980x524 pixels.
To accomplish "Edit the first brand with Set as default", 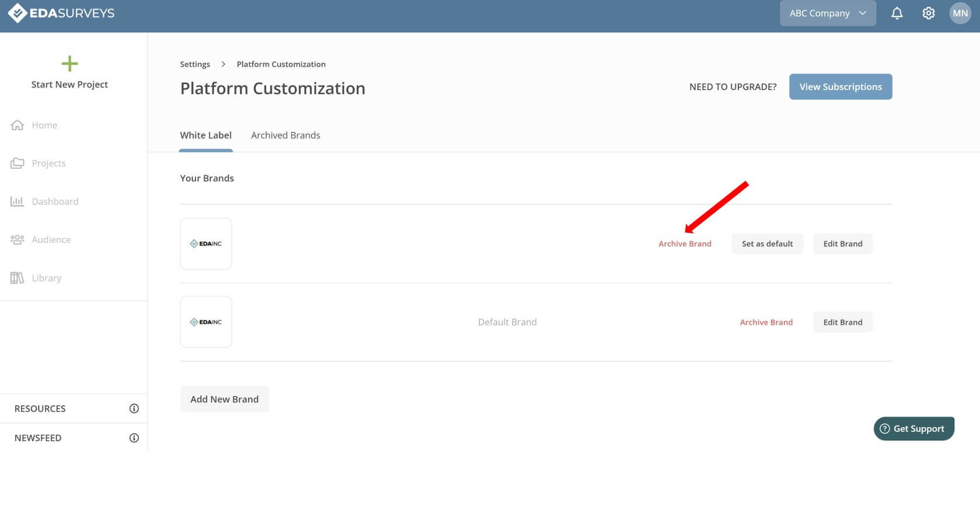I will point(842,244).
